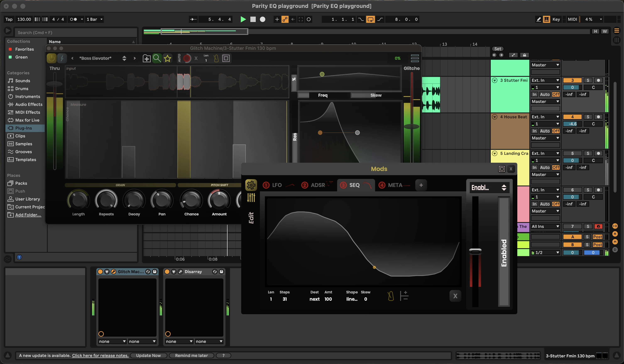Image resolution: width=624 pixels, height=364 pixels.
Task: Click the Update Now button
Action: coord(148,355)
